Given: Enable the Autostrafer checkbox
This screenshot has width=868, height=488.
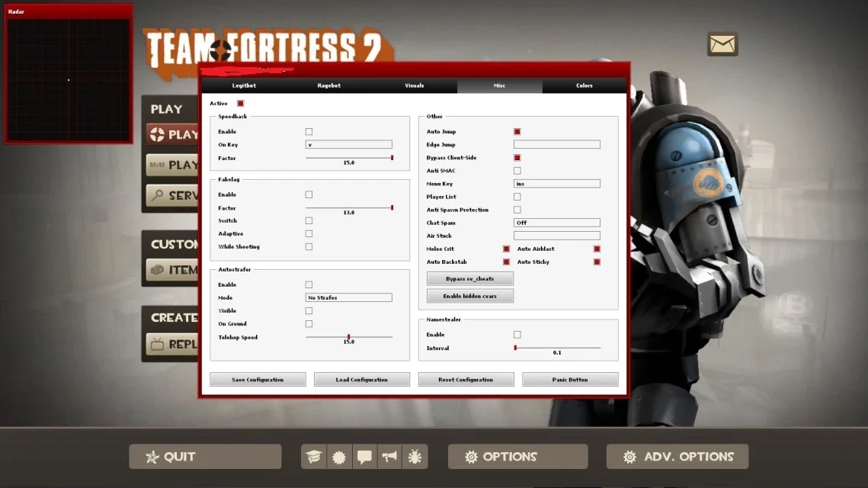Looking at the screenshot, I should (309, 284).
